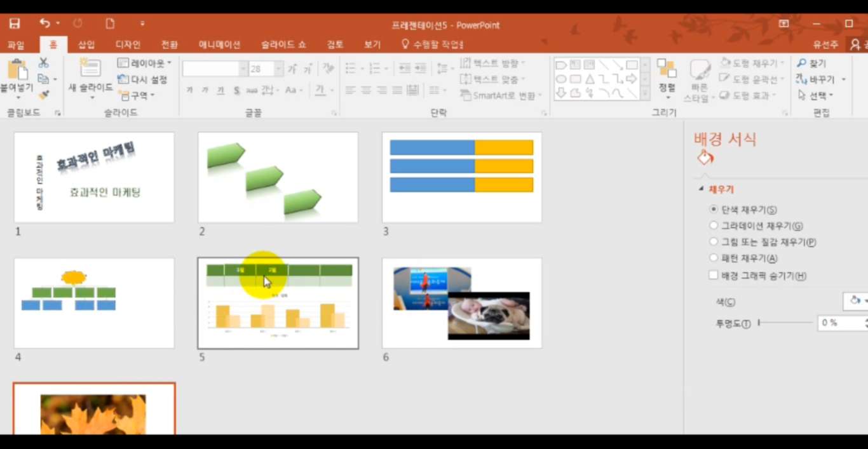Switch to the Insert (삽입) tab

(x=86, y=44)
